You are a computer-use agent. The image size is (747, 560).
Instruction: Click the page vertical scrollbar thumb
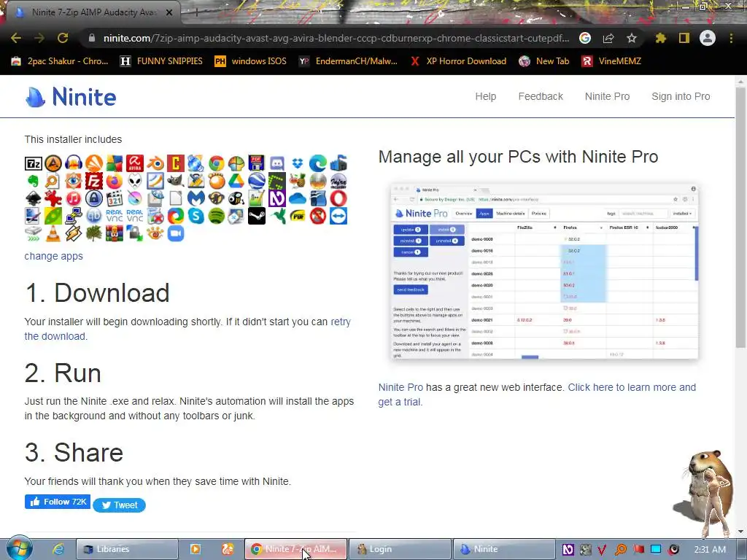coord(740,217)
